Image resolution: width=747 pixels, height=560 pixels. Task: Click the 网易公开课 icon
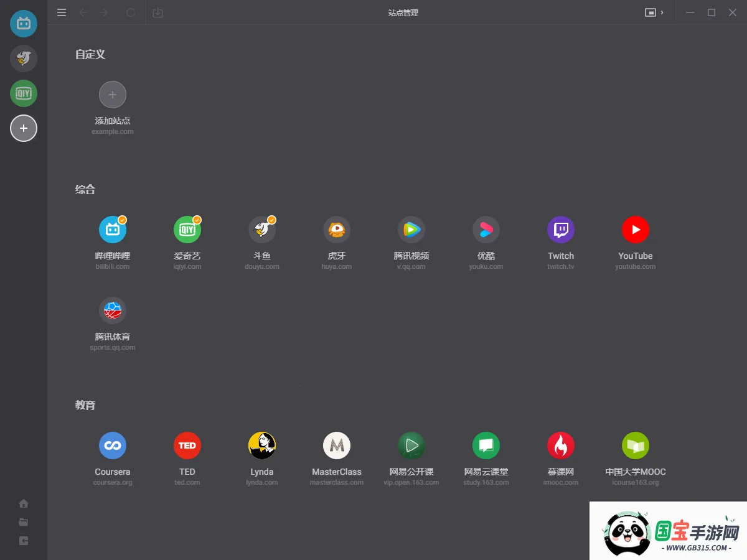tap(411, 445)
